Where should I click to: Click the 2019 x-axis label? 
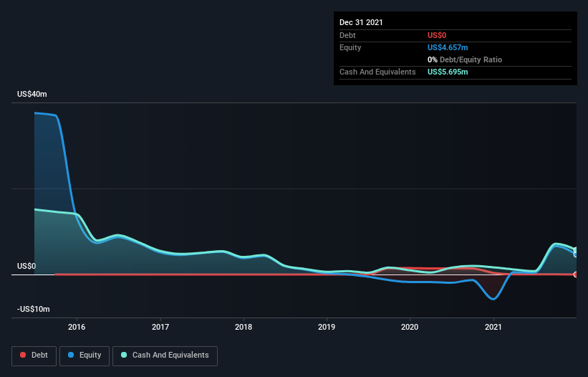pyautogui.click(x=327, y=327)
